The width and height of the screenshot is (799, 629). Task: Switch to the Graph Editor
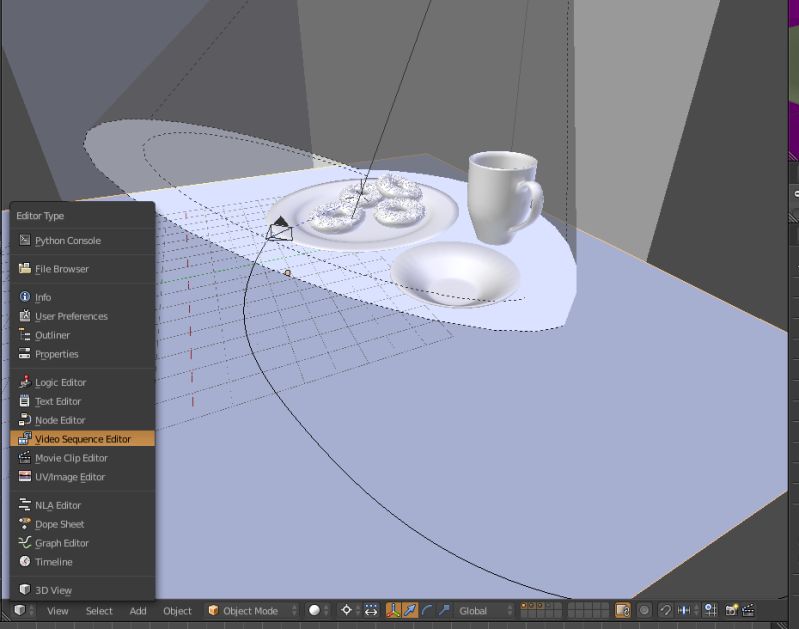click(x=82, y=543)
